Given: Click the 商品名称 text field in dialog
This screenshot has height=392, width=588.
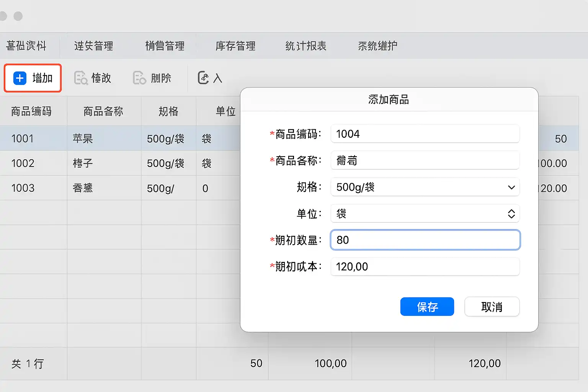Looking at the screenshot, I should pyautogui.click(x=425, y=160).
